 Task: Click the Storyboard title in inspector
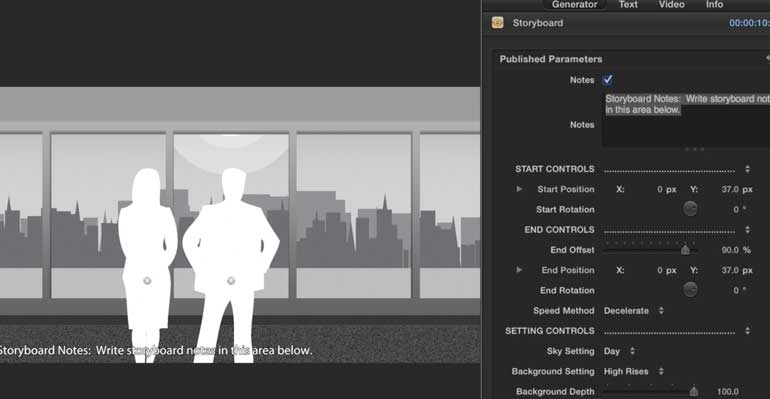pyautogui.click(x=538, y=23)
